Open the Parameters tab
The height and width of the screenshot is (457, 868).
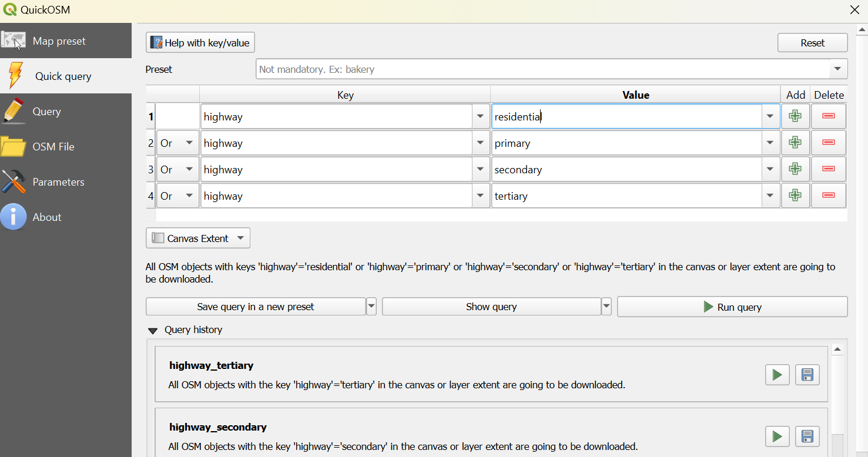pyautogui.click(x=66, y=182)
